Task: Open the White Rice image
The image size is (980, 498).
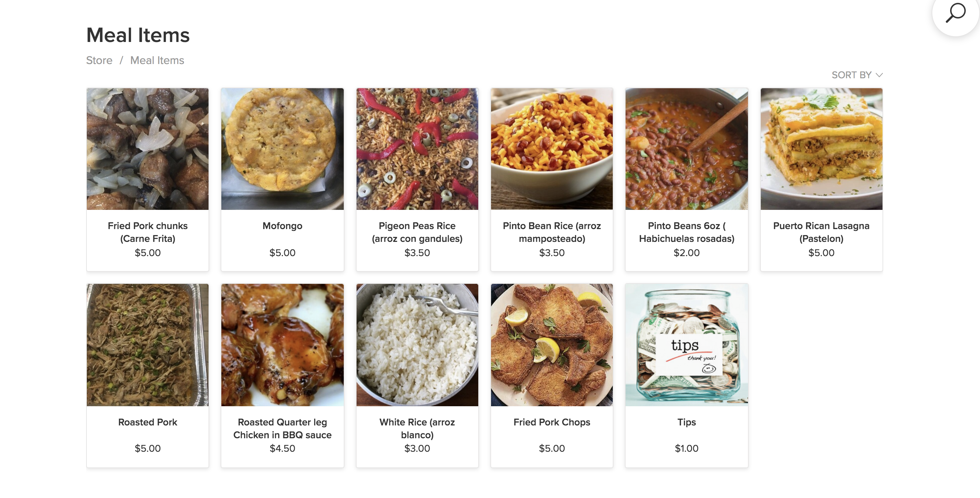Action: (417, 345)
